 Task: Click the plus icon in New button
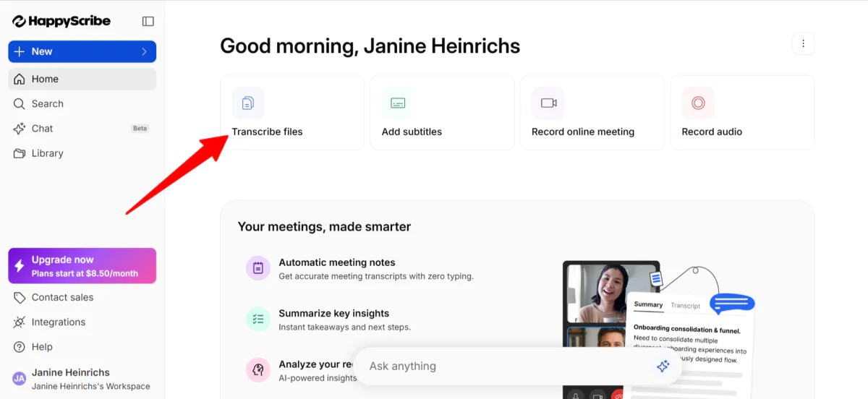(20, 51)
